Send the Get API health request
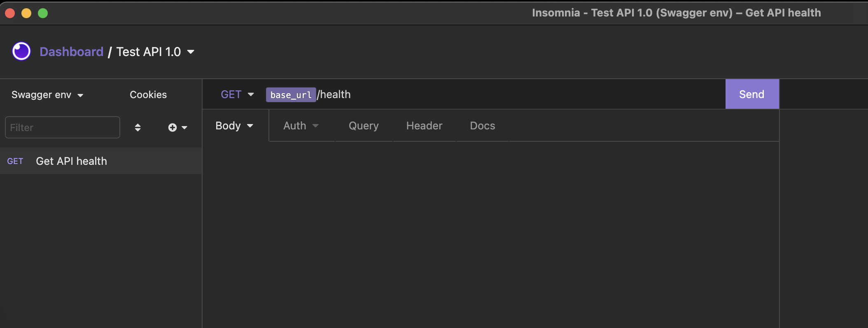868x328 pixels. coord(752,94)
